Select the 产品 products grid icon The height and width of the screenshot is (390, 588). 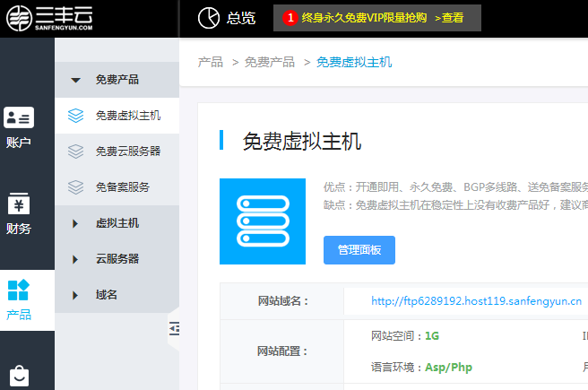(18, 290)
